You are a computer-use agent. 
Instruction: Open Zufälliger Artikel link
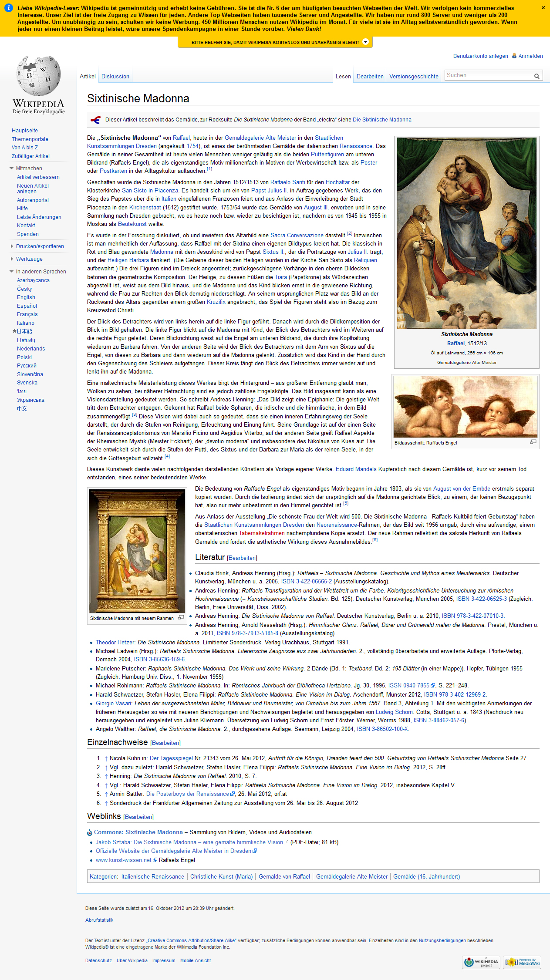pyautogui.click(x=30, y=156)
